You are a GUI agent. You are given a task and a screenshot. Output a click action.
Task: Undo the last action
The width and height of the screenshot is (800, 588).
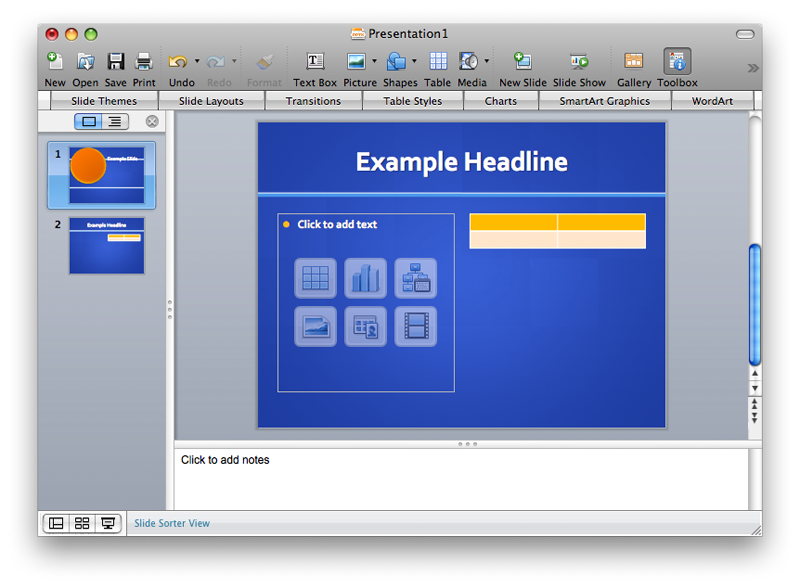(x=178, y=62)
